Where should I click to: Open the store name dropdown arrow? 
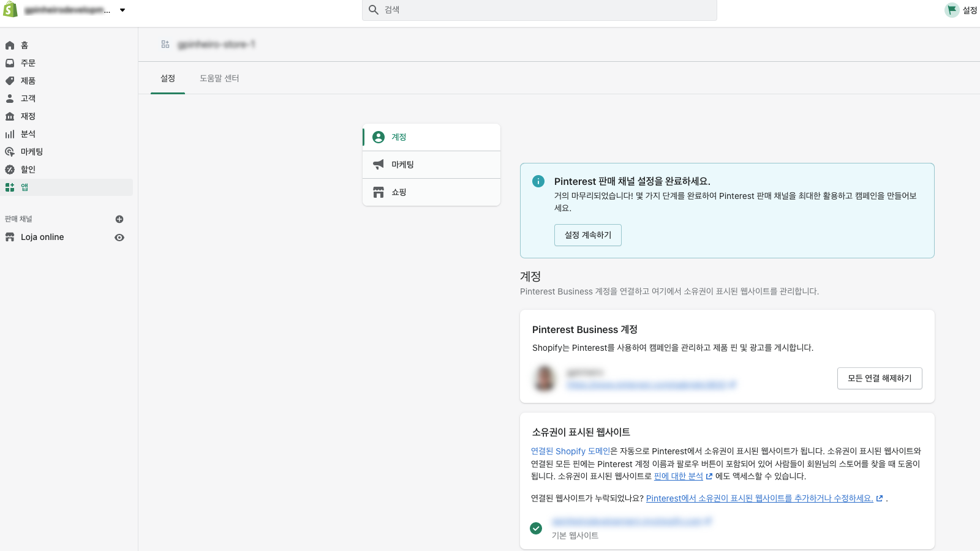pos(123,10)
